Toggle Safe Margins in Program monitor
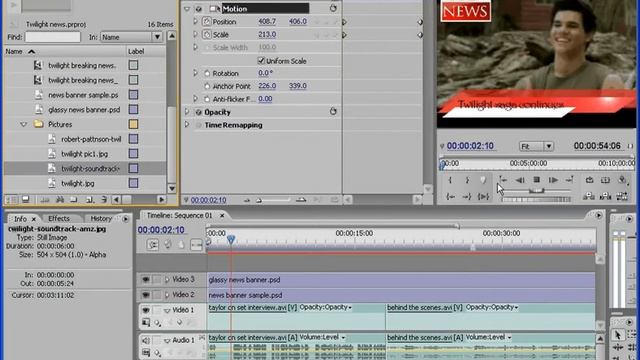The image size is (640, 360). [x=605, y=180]
